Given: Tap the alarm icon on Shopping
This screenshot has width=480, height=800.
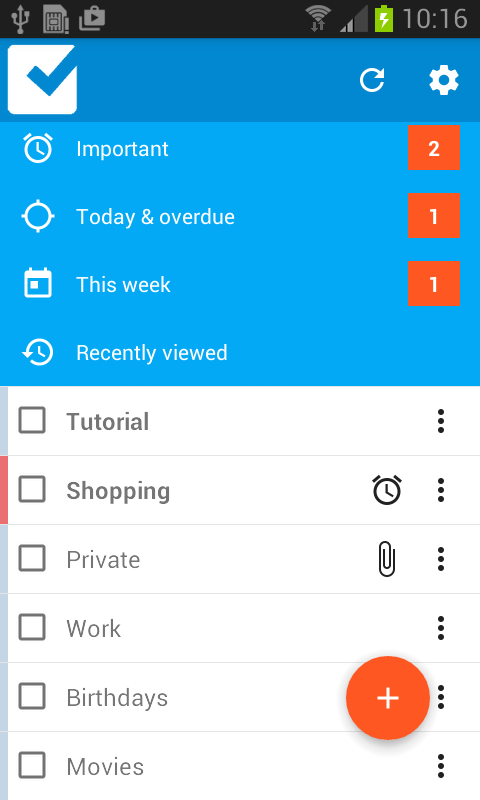Looking at the screenshot, I should [387, 490].
